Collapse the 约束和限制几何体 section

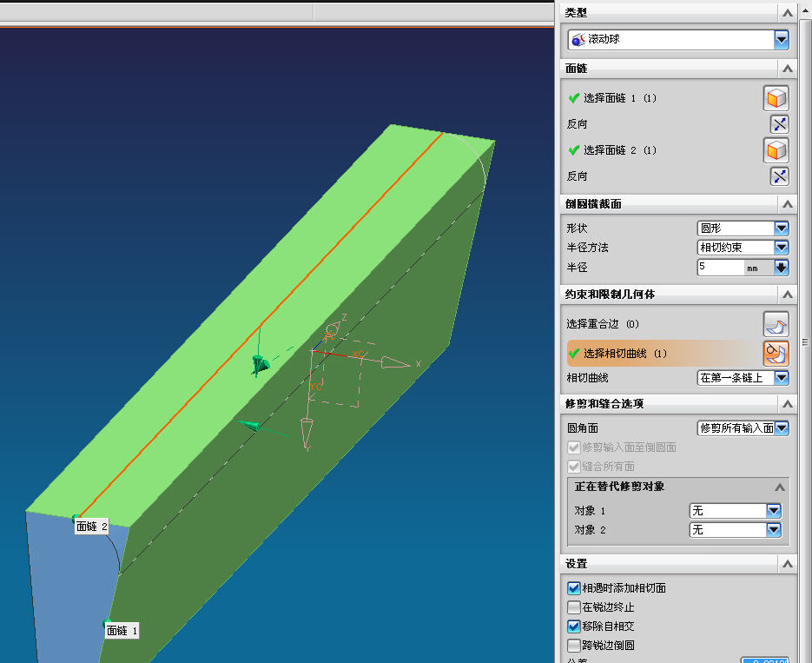pos(787,295)
